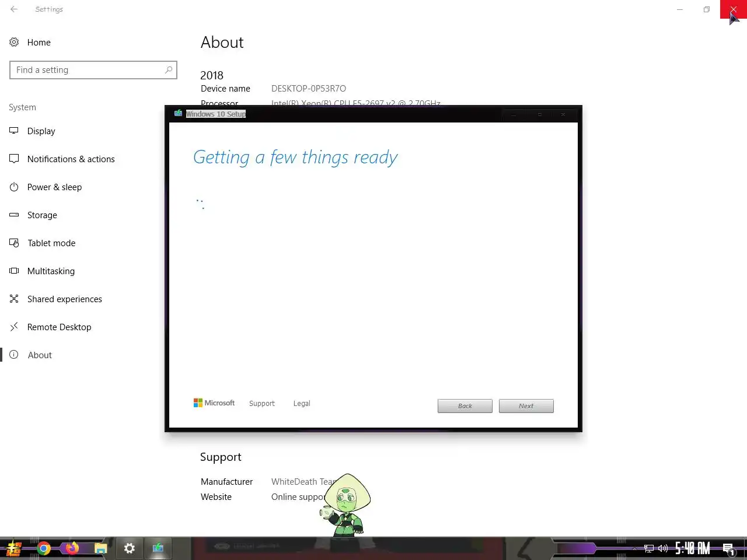Click the network tray icon
The width and height of the screenshot is (747, 560).
(x=649, y=548)
